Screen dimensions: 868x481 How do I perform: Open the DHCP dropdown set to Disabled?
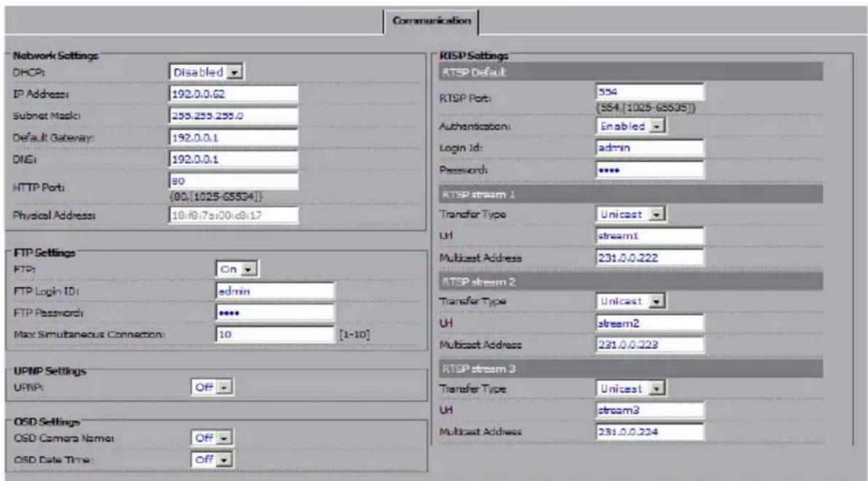(x=206, y=72)
